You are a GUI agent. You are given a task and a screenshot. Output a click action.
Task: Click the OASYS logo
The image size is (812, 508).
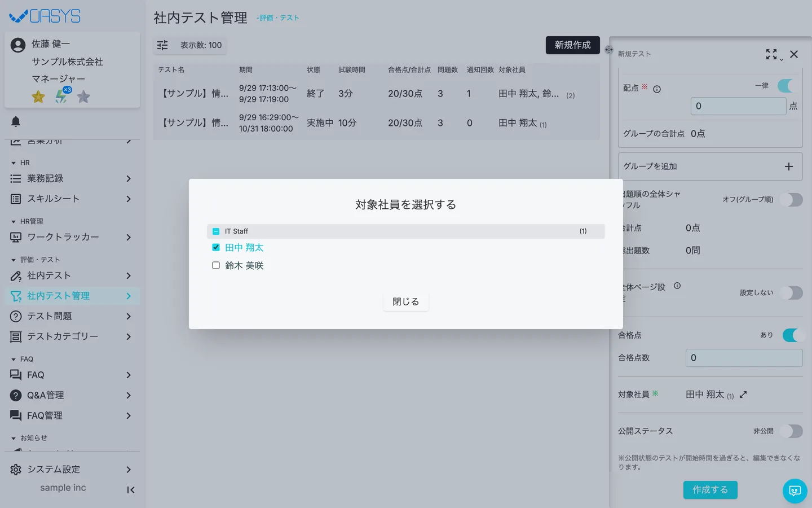coord(45,16)
